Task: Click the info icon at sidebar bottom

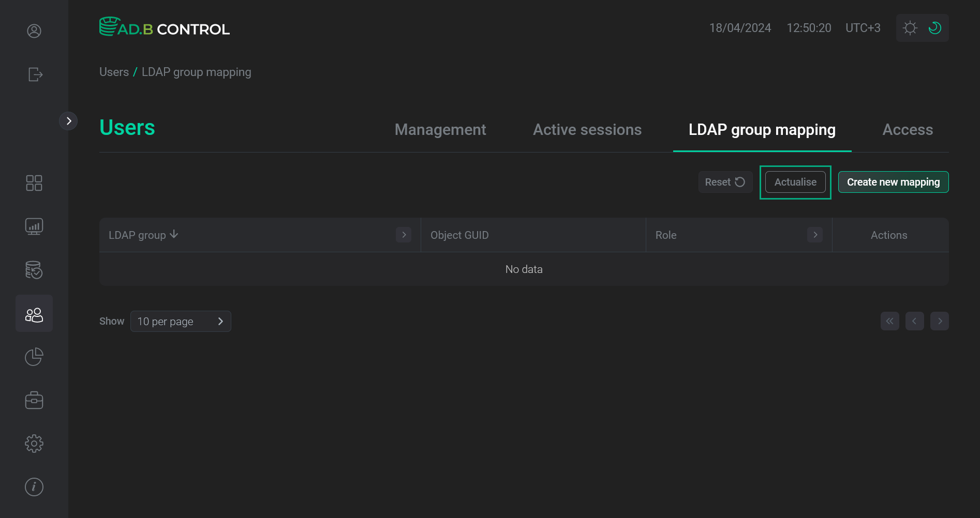Action: [x=34, y=486]
